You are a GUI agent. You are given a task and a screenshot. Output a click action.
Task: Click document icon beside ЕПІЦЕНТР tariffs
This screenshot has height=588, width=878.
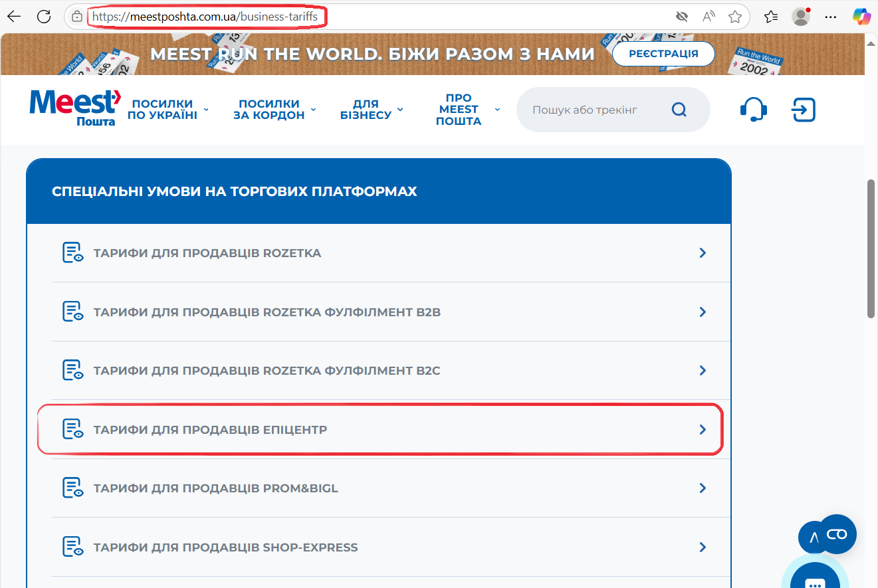(72, 429)
